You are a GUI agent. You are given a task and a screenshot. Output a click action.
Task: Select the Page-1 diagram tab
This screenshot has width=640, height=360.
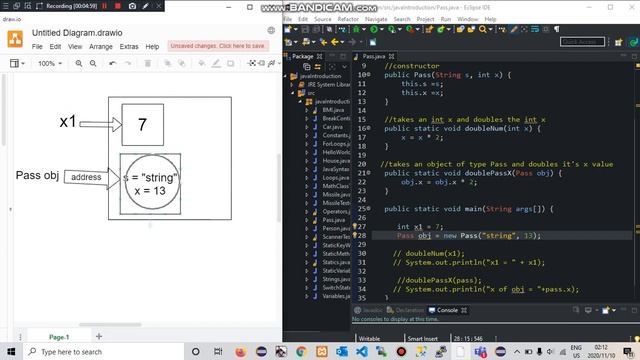tap(59, 337)
